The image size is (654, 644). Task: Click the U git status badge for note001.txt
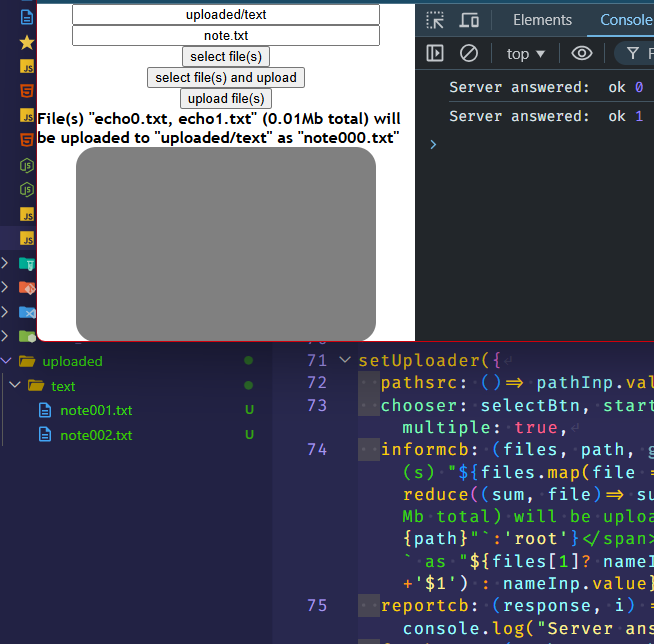pyautogui.click(x=249, y=410)
